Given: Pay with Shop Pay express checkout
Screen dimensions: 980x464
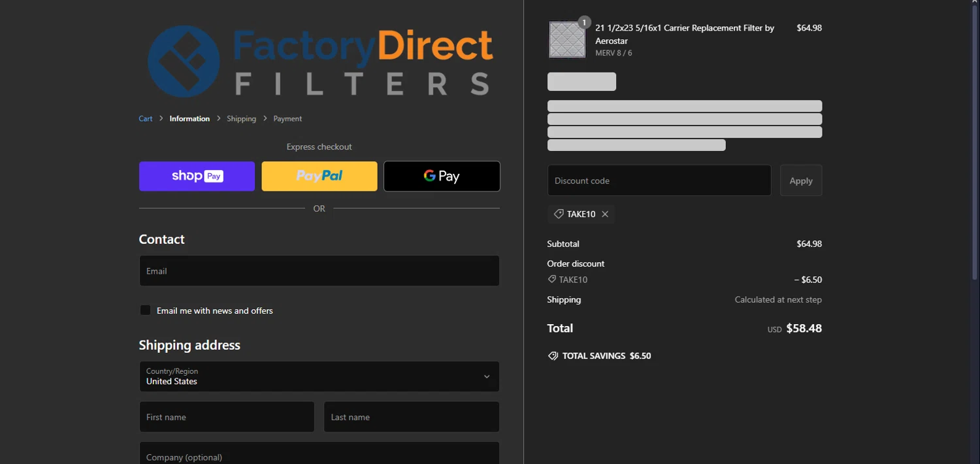Looking at the screenshot, I should [197, 176].
